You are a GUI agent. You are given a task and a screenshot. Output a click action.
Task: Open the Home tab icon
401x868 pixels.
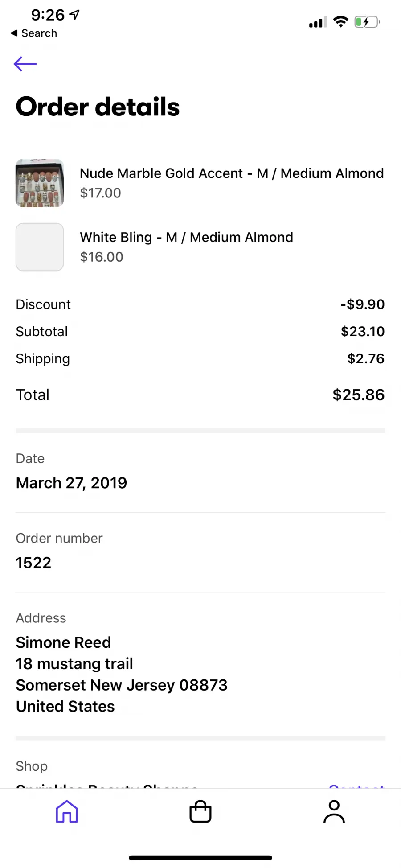tap(67, 811)
